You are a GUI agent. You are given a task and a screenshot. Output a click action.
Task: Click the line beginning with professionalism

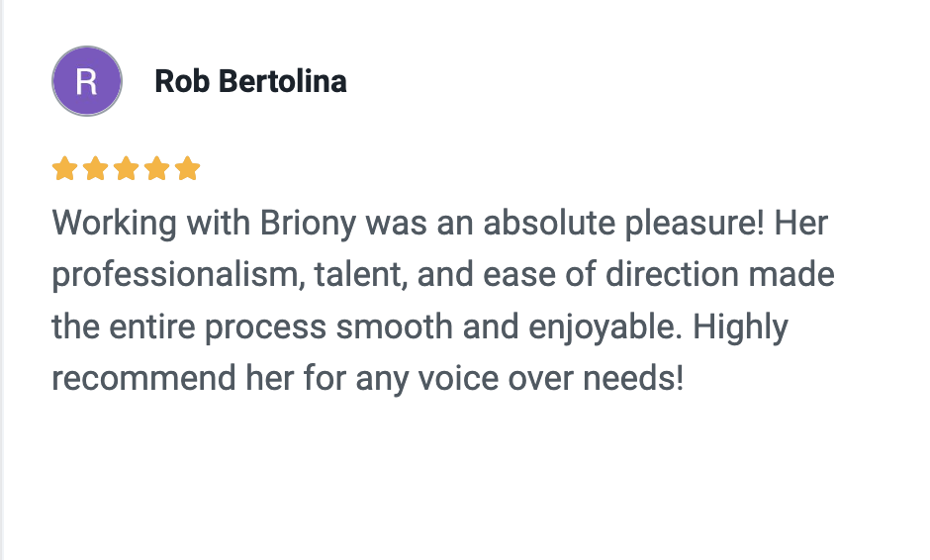443,275
